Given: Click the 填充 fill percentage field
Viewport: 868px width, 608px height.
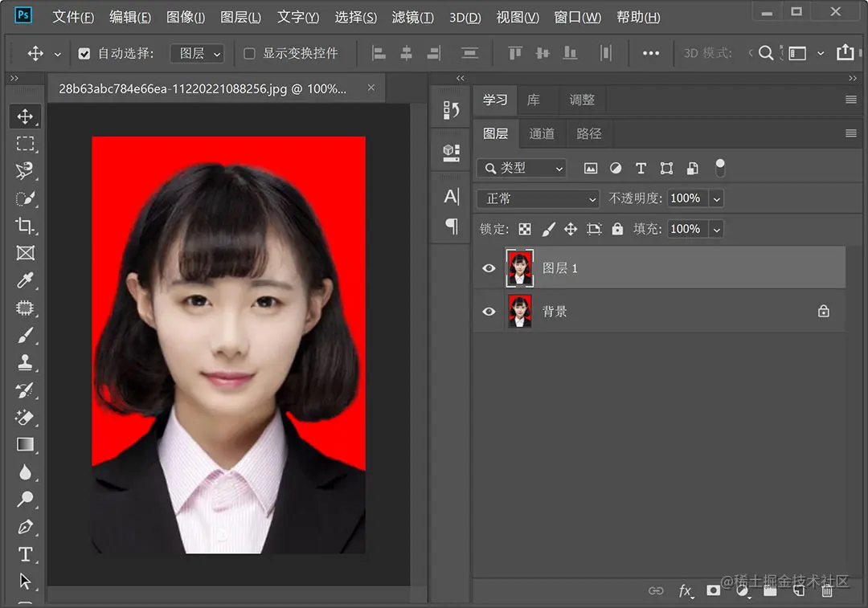Looking at the screenshot, I should click(x=686, y=229).
